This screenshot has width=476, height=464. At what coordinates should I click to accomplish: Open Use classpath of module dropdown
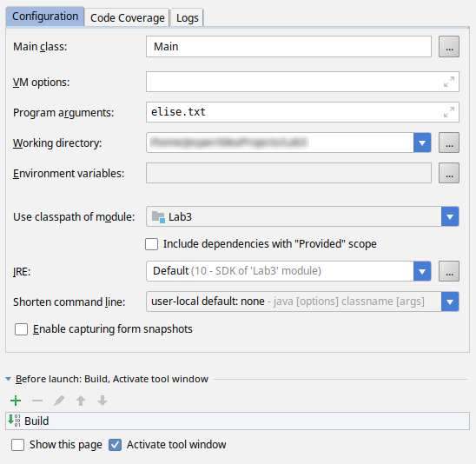click(x=450, y=216)
